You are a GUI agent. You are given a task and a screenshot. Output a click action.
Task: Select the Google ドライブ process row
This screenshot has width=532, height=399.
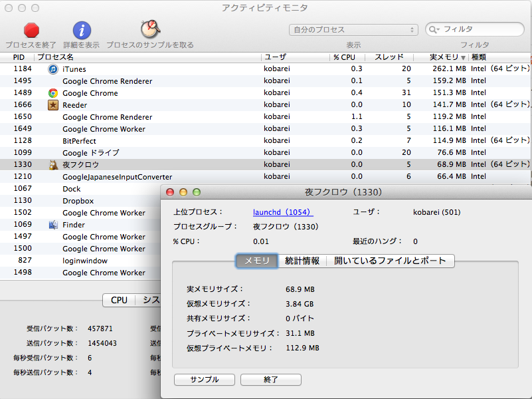[x=265, y=153]
